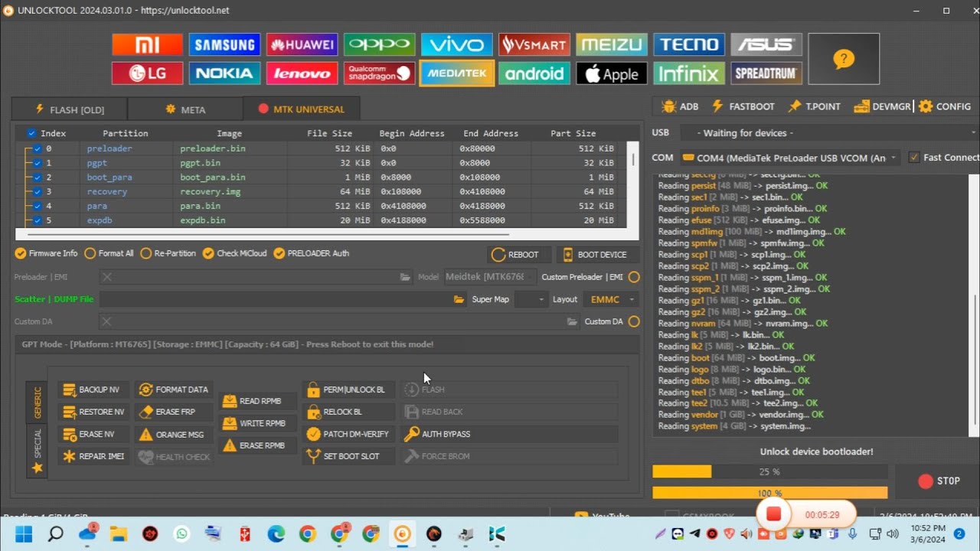Viewport: 980px width, 551px height.
Task: Open the COM port selection dropdown
Action: (789, 158)
